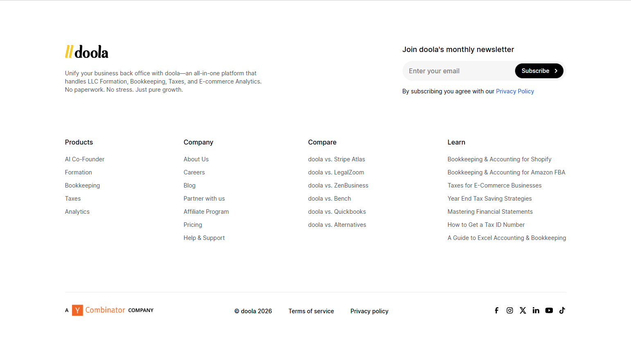Open doola's Instagram profile

509,310
